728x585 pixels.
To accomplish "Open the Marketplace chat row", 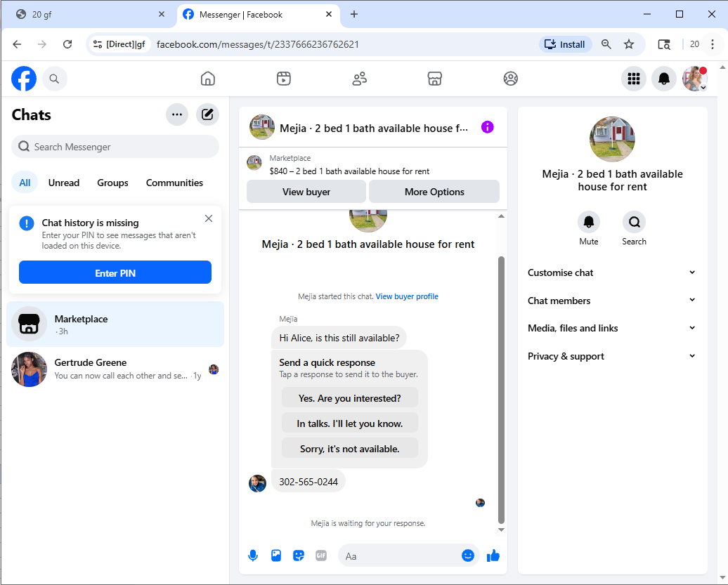I will pyautogui.click(x=115, y=324).
